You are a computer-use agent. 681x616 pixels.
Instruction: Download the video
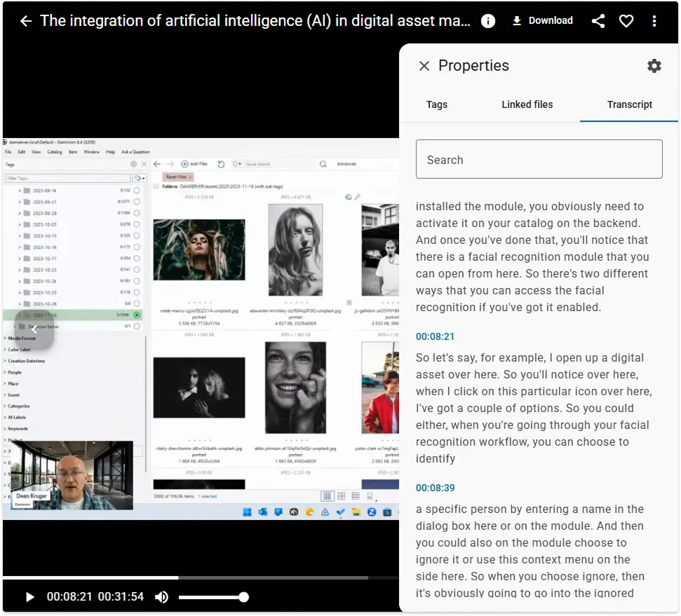coord(542,21)
